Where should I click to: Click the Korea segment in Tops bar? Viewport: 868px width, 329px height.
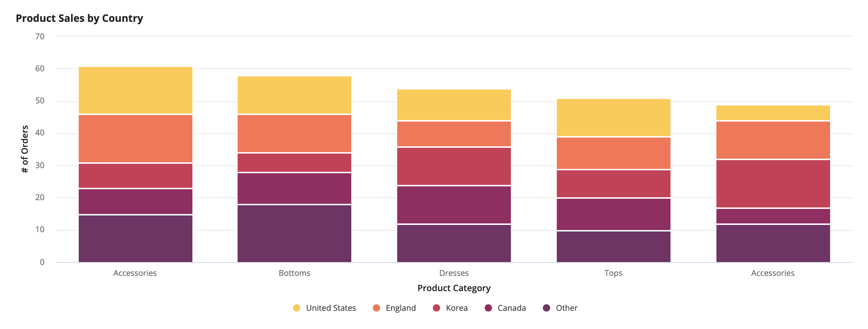click(x=614, y=184)
